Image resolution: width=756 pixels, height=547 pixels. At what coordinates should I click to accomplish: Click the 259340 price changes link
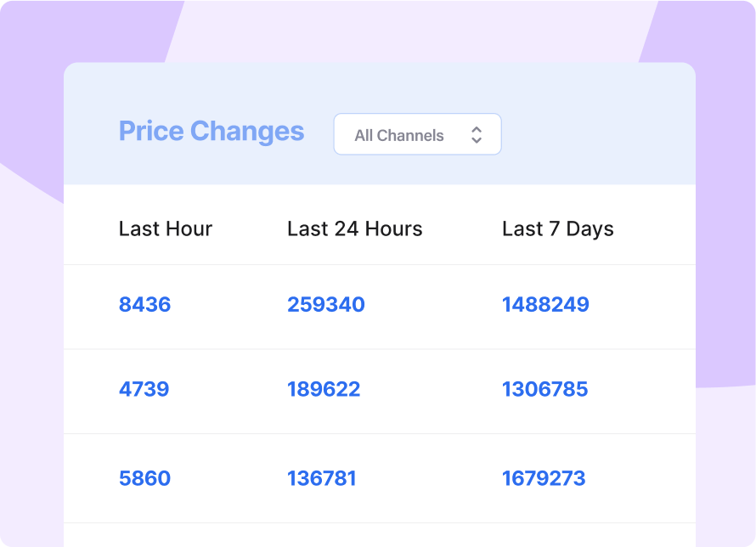pos(326,305)
